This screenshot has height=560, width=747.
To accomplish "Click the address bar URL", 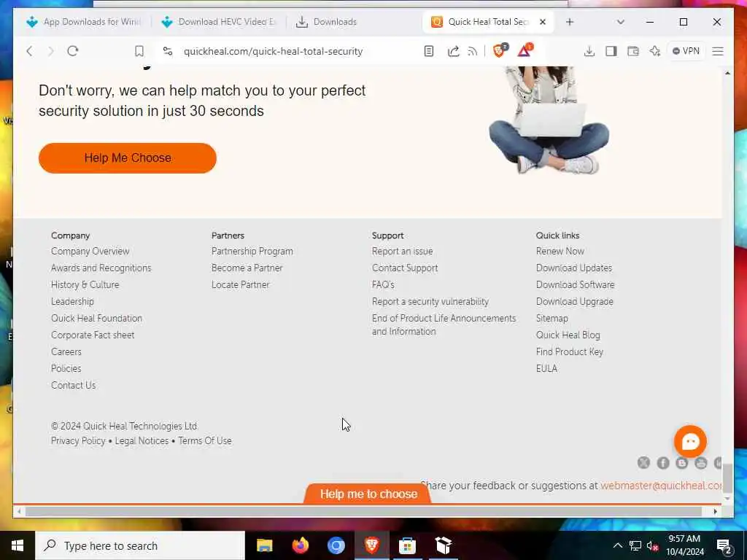I will 273,52.
